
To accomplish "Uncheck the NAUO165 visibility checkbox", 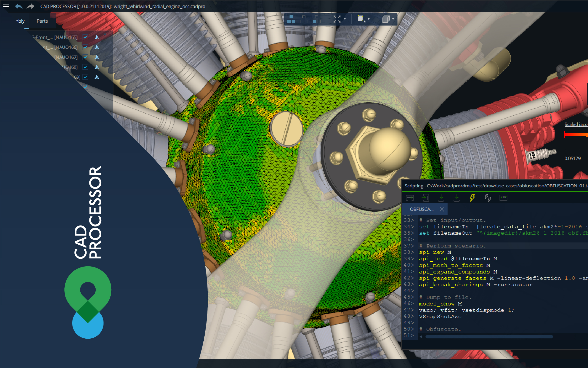I will 85,37.
